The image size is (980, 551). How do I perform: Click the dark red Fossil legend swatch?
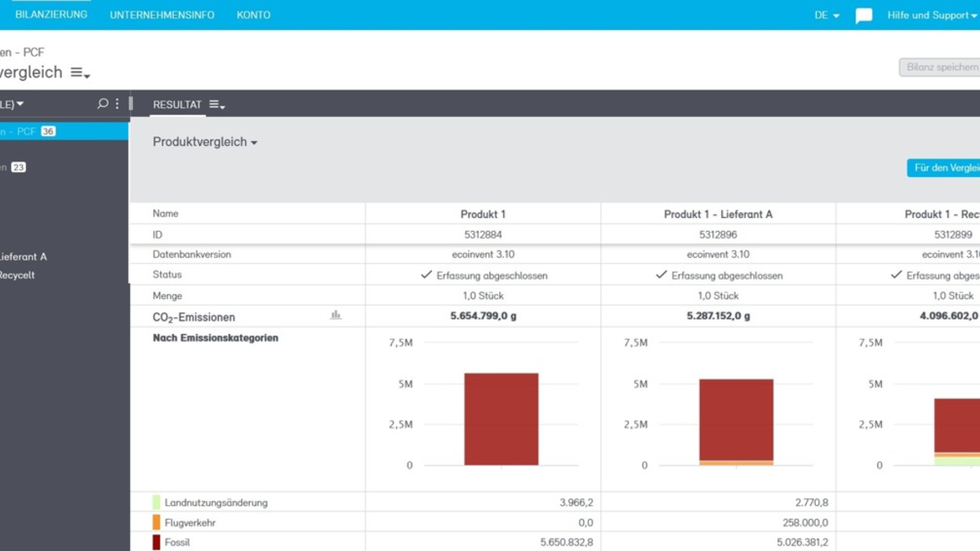156,542
